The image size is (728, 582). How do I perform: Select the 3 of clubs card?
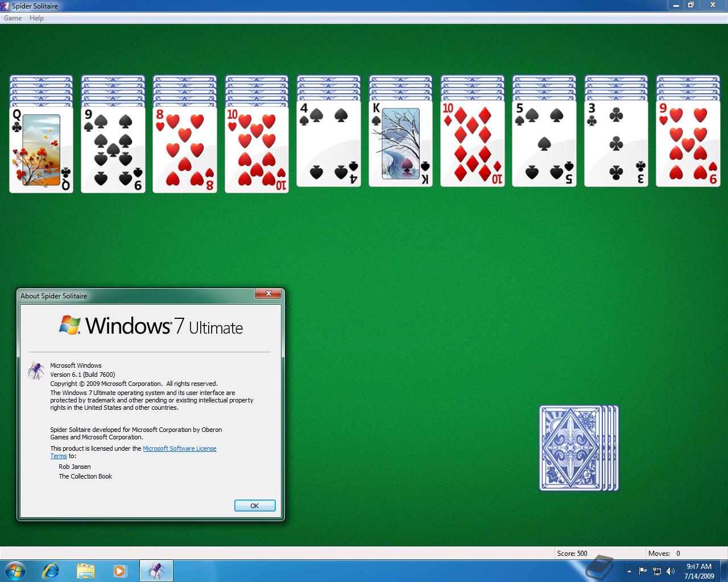coord(616,143)
